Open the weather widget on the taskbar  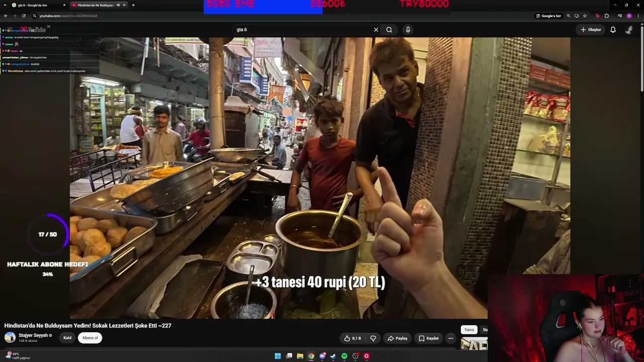pyautogui.click(x=17, y=356)
